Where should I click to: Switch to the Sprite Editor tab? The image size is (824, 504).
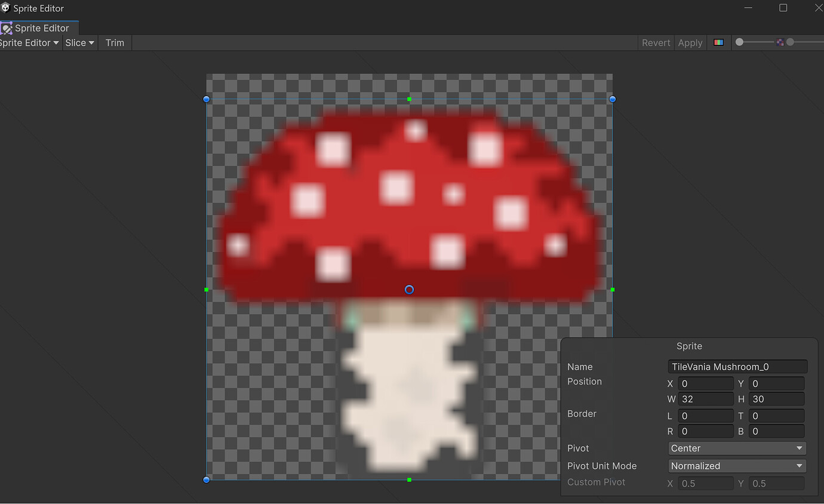(x=42, y=28)
